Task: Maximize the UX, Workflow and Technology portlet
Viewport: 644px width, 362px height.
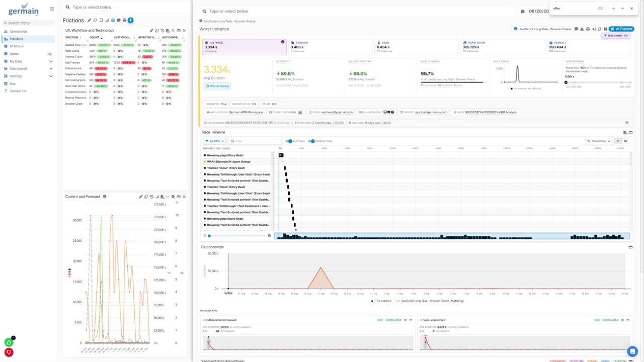Action: [179, 31]
